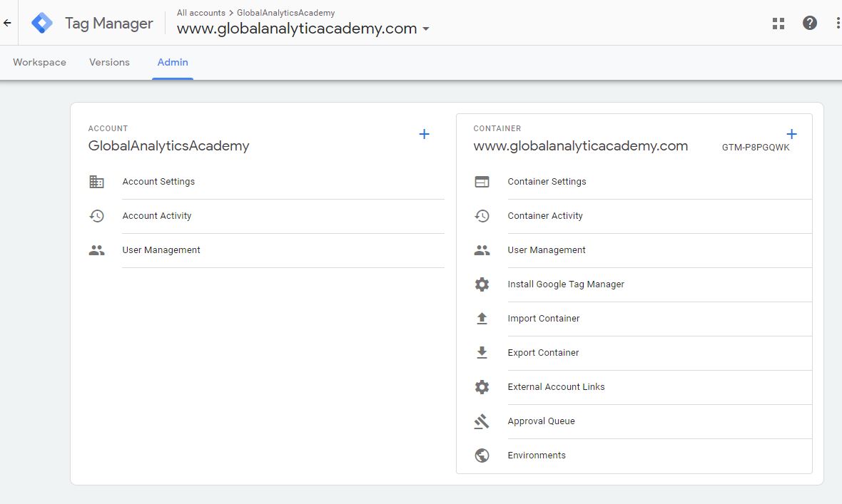The width and height of the screenshot is (842, 504).
Task: Click the Environments globe icon
Action: (x=482, y=456)
